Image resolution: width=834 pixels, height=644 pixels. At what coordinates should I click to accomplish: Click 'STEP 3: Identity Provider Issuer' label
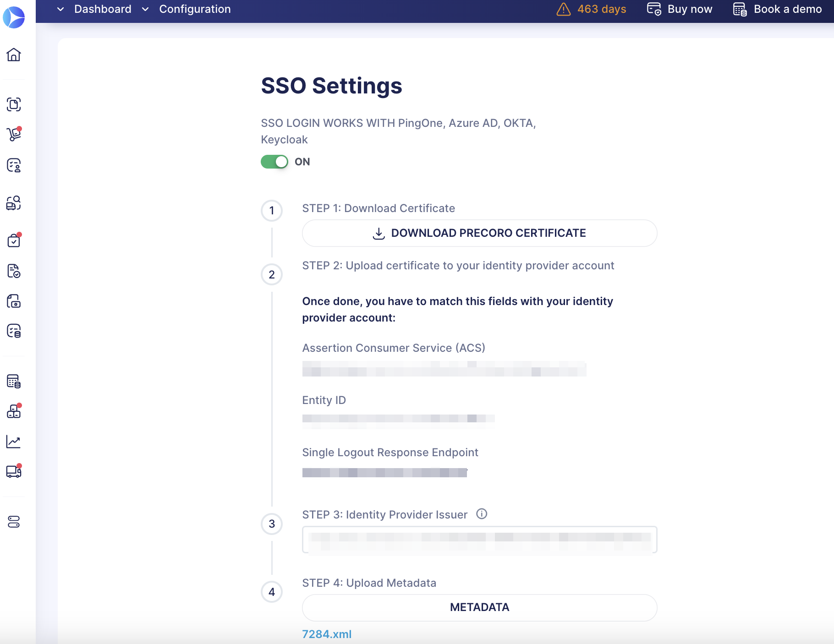point(385,515)
